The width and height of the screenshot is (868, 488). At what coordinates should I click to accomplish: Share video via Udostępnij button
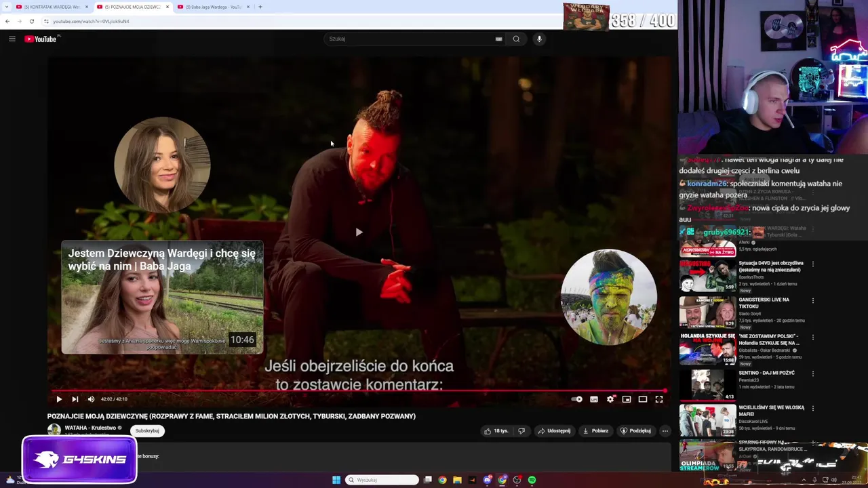(554, 431)
